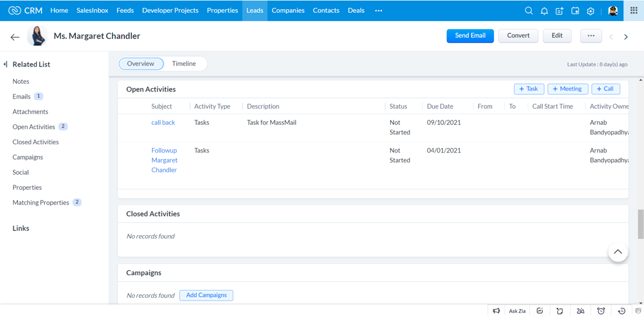Click the Subject column header
This screenshot has width=644, height=315.
162,106
